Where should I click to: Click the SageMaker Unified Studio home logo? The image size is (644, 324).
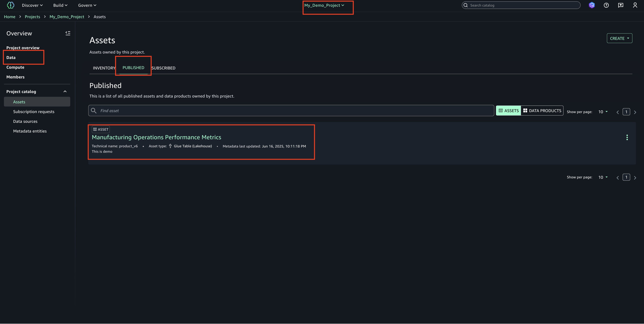(x=10, y=5)
